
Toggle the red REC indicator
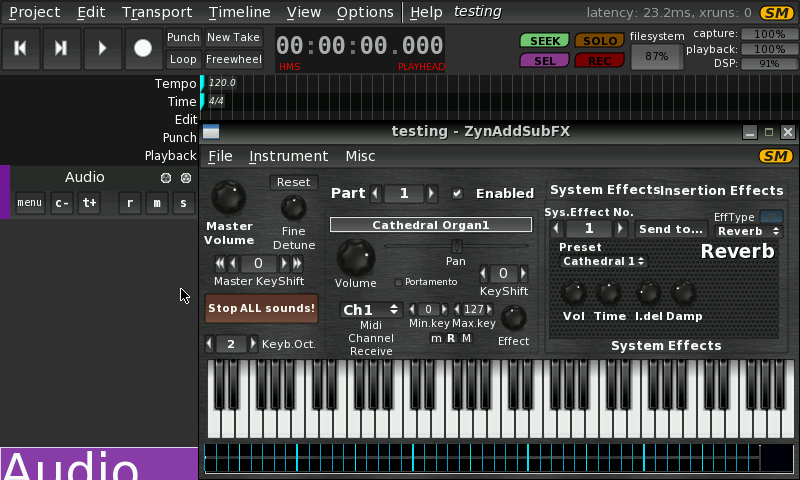(x=599, y=61)
